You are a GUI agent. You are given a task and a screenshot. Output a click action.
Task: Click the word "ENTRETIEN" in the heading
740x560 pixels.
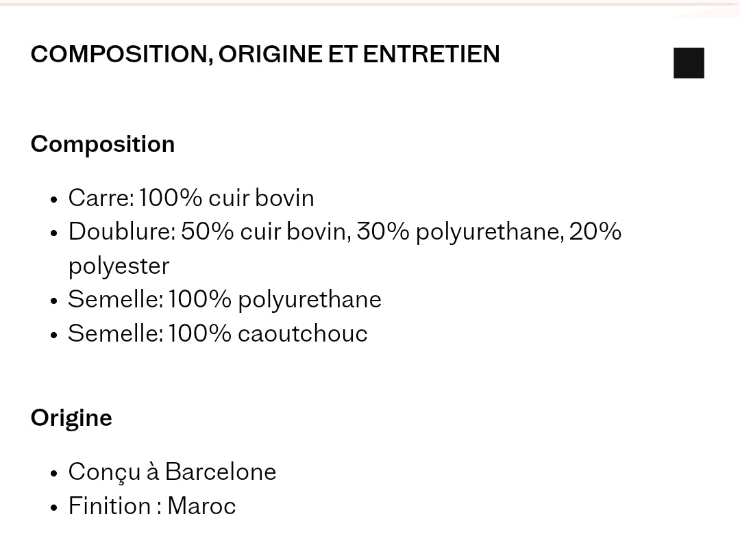tap(431, 54)
